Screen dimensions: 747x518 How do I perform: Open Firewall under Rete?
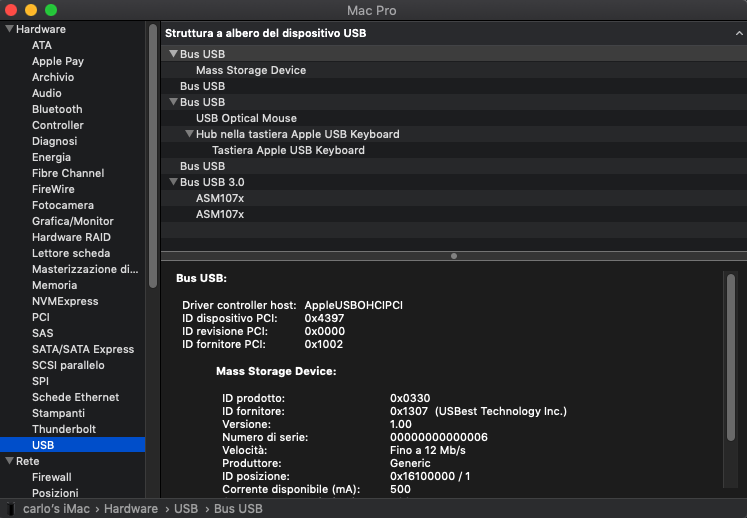pyautogui.click(x=51, y=477)
